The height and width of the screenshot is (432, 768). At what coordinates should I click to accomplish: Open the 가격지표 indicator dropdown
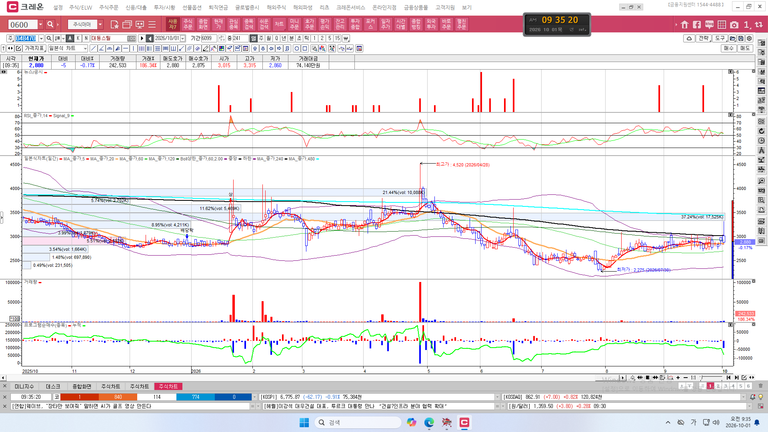pyautogui.click(x=34, y=48)
